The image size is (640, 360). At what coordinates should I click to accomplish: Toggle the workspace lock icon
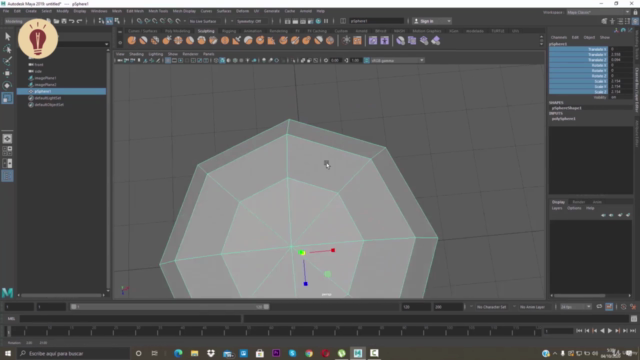pyautogui.click(x=635, y=12)
